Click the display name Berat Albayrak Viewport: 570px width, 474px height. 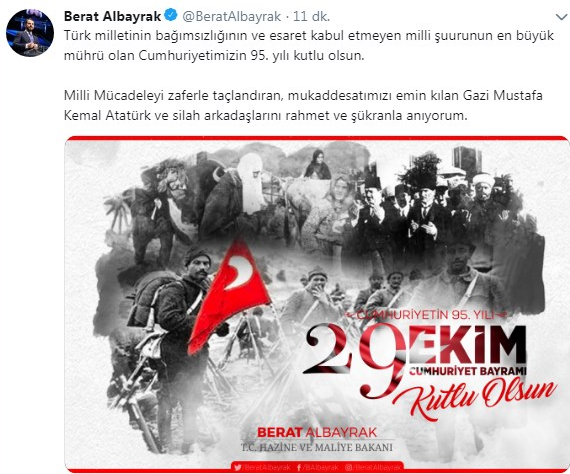click(112, 16)
